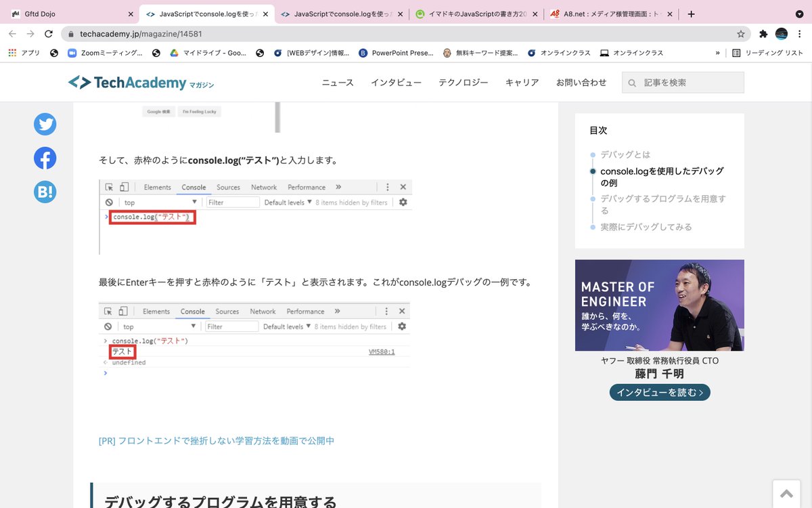Open 無料キーワード提案 bookmark
This screenshot has height=508, width=812.
pyautogui.click(x=480, y=53)
